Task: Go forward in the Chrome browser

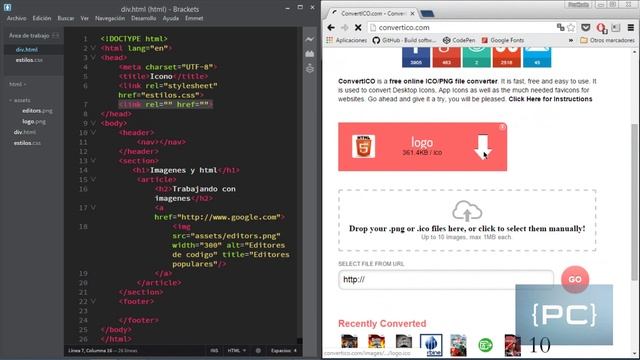Action: point(344,27)
